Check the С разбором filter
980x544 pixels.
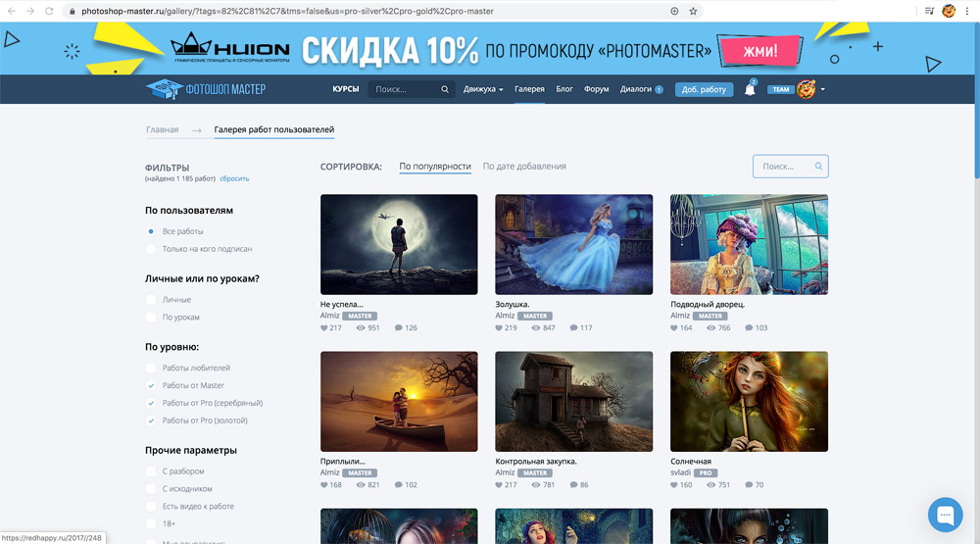point(151,471)
